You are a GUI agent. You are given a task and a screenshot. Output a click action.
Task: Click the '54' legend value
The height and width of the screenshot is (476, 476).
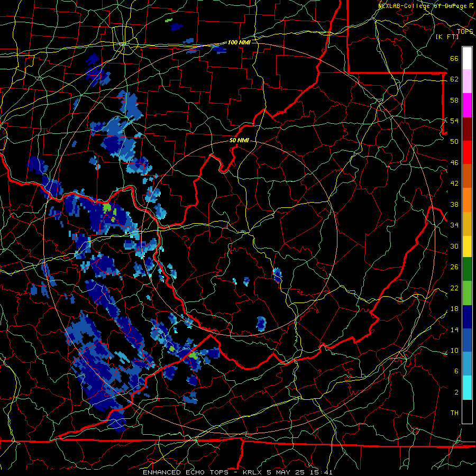pyautogui.click(x=454, y=121)
